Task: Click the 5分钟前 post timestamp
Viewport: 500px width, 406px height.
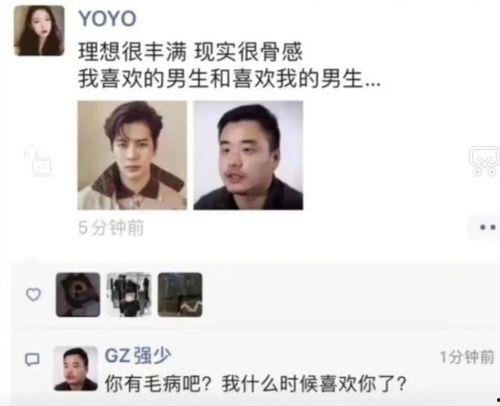Action: 111,228
